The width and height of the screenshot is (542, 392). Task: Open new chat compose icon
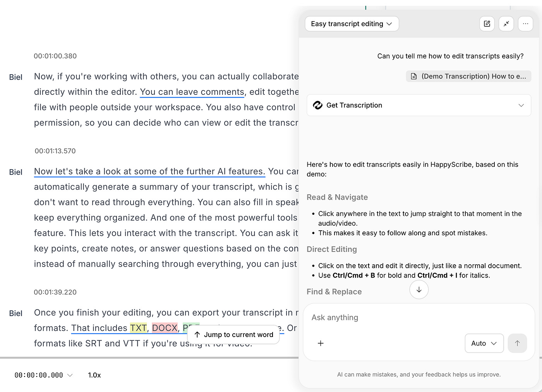(x=487, y=24)
